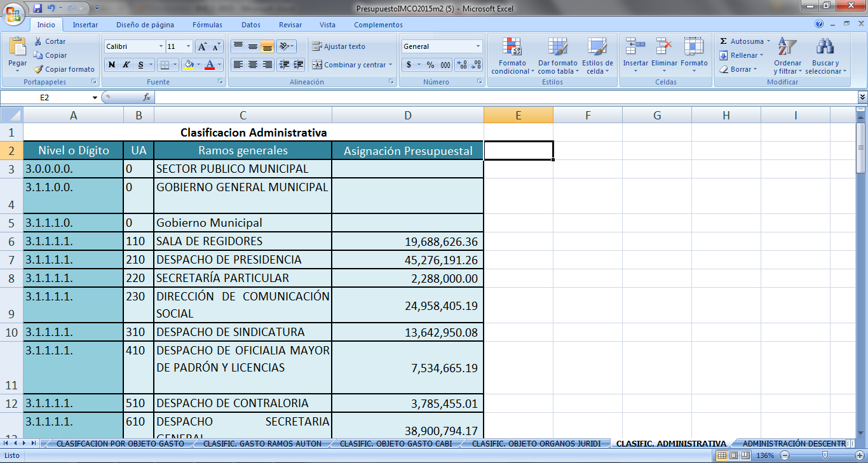The height and width of the screenshot is (463, 868).
Task: Open the Formato cells menu
Action: pyautogui.click(x=694, y=56)
